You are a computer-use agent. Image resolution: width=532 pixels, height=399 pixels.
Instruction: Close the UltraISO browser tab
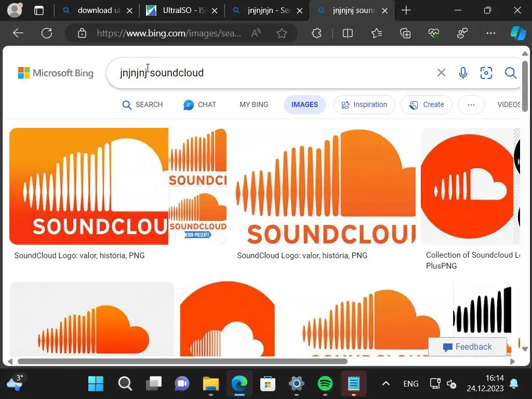(x=215, y=11)
